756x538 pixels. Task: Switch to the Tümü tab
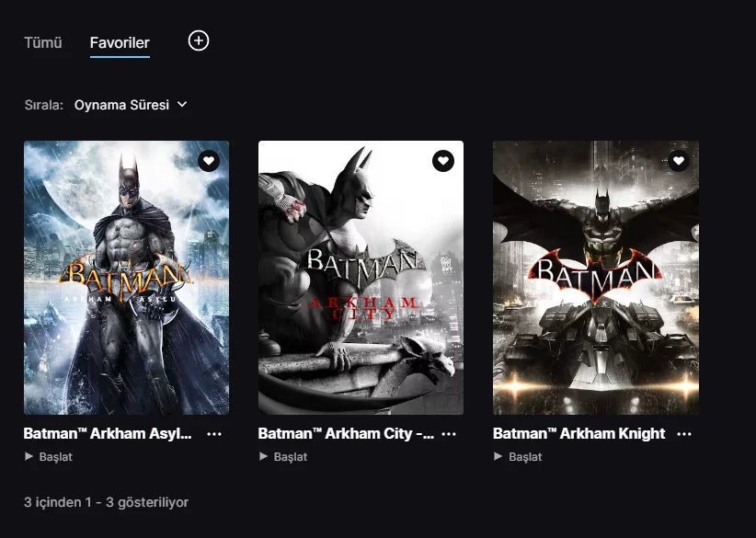point(43,42)
